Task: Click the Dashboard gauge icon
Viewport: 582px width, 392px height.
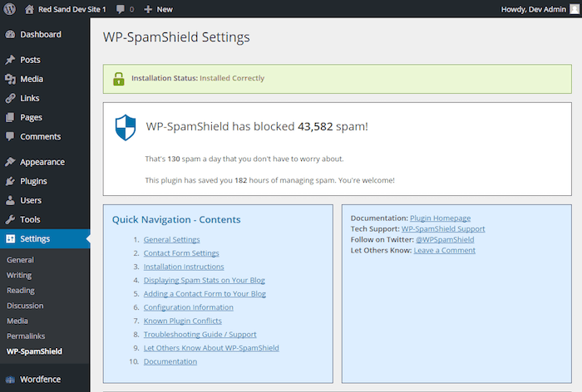Action: tap(10, 35)
